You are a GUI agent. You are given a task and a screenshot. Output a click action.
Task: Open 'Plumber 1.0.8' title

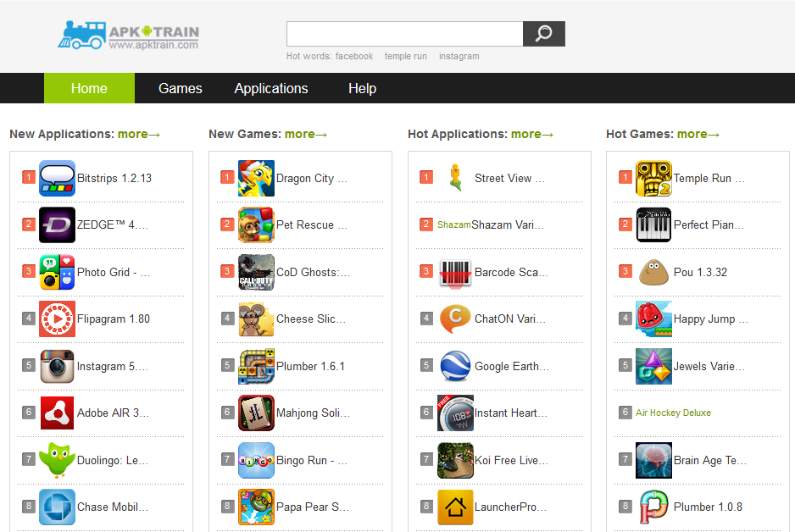(x=708, y=507)
